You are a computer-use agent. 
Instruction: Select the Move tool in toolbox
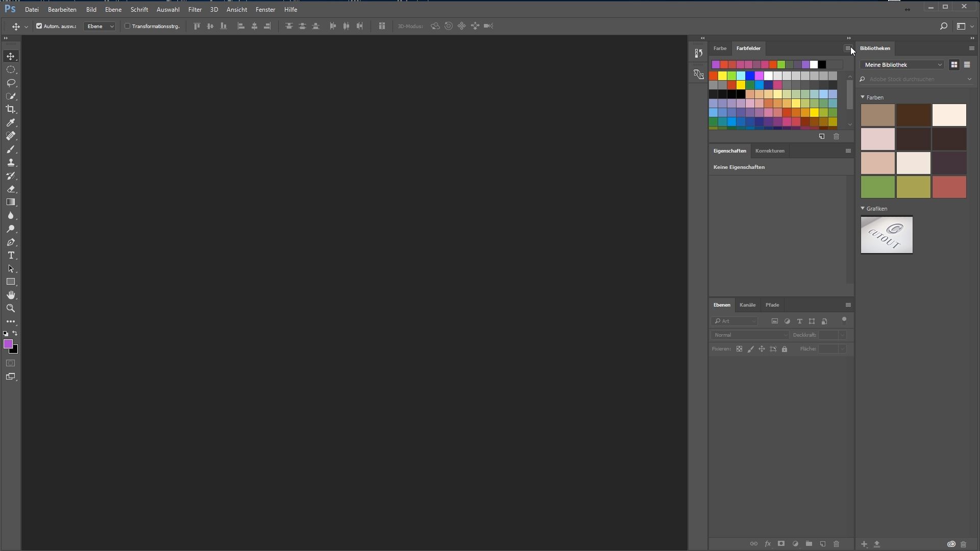tap(11, 56)
